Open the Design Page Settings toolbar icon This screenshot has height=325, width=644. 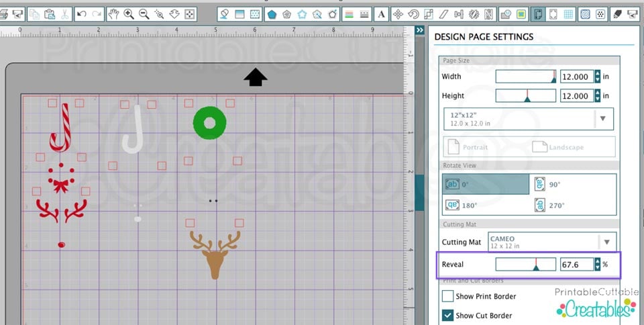click(x=537, y=14)
